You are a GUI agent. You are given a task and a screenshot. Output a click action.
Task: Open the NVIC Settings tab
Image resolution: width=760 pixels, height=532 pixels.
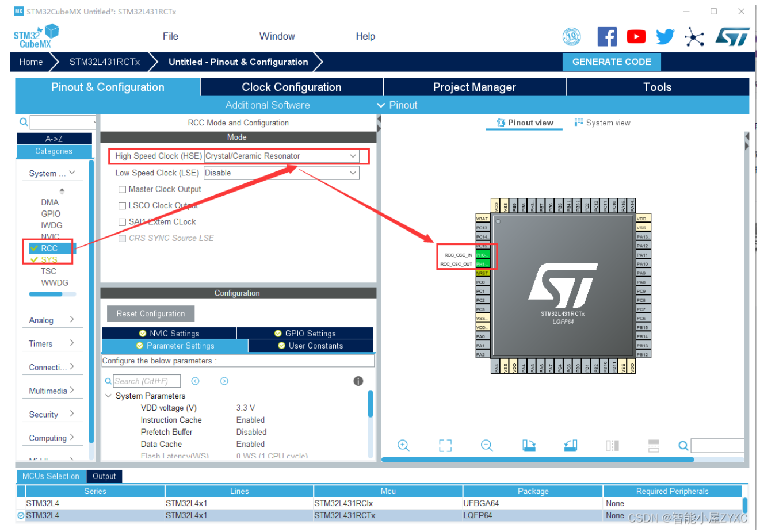click(x=169, y=334)
